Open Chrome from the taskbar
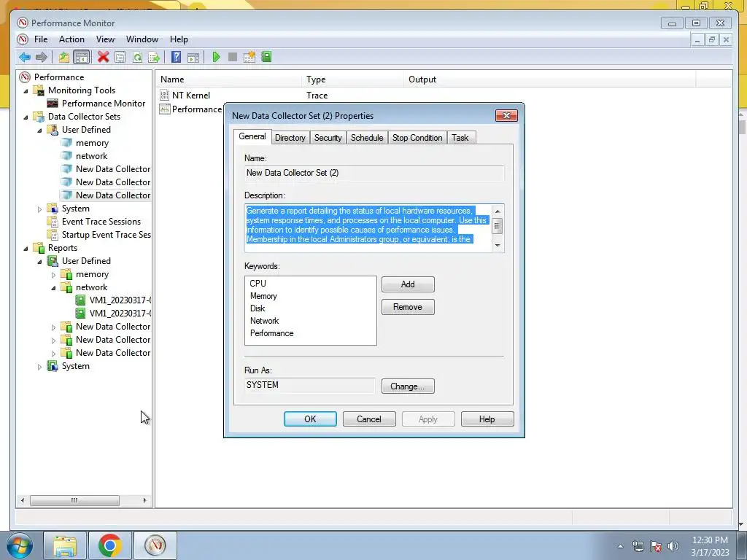 point(109,545)
